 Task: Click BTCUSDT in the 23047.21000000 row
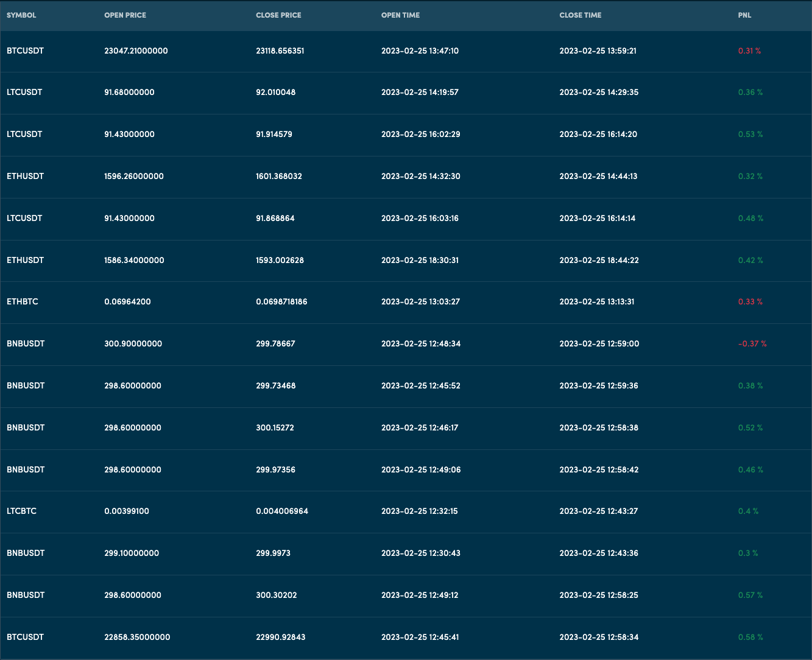[26, 51]
